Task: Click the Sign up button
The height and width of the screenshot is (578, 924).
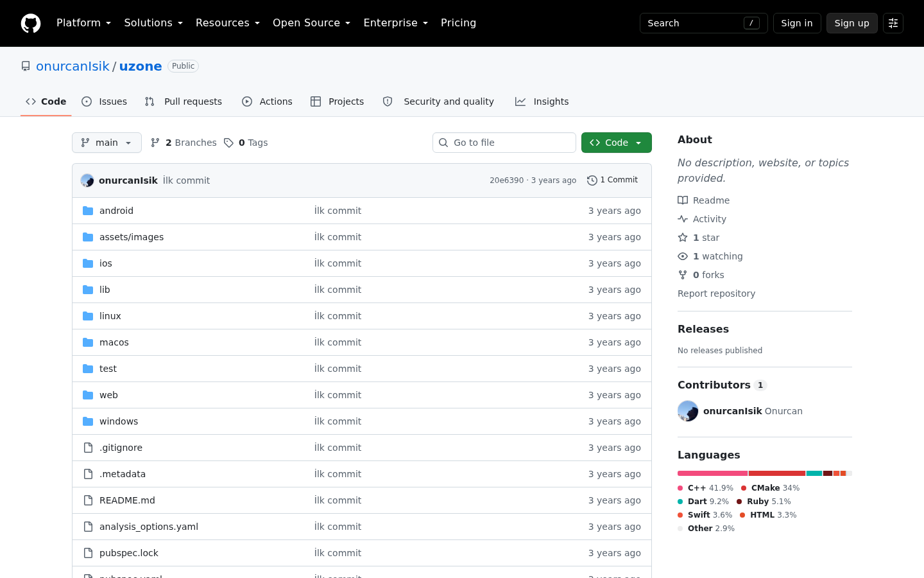Action: (x=852, y=23)
